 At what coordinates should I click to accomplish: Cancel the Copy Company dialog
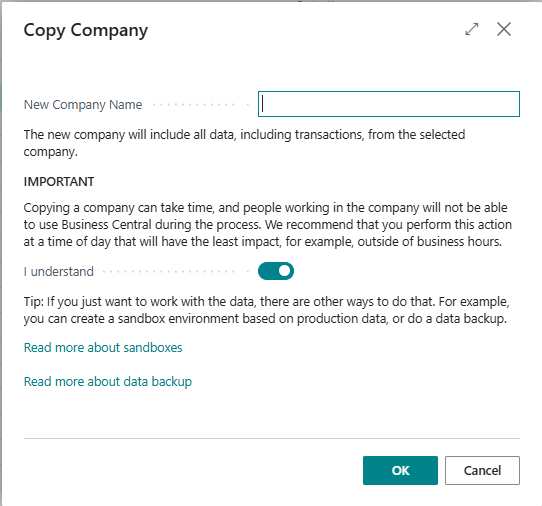[482, 470]
